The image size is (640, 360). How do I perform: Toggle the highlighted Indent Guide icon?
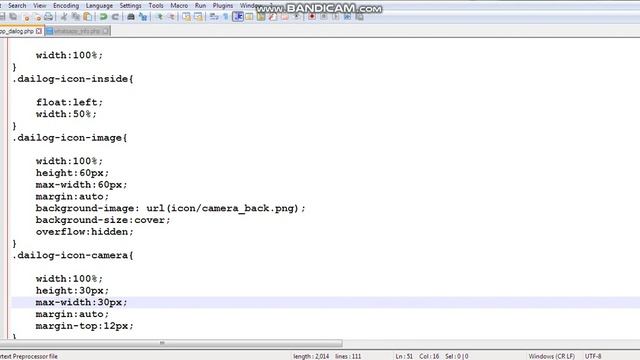(x=238, y=17)
